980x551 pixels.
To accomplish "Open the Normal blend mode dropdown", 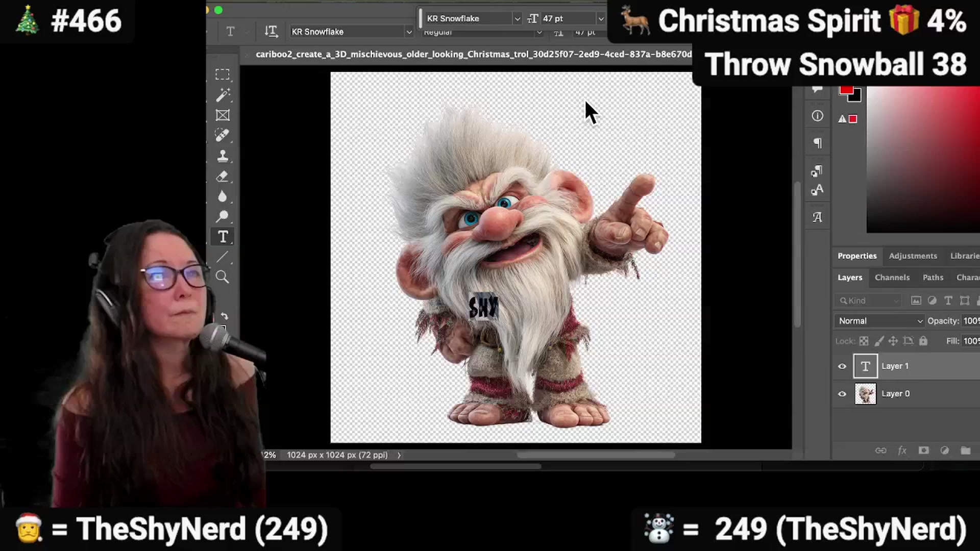I will point(880,321).
